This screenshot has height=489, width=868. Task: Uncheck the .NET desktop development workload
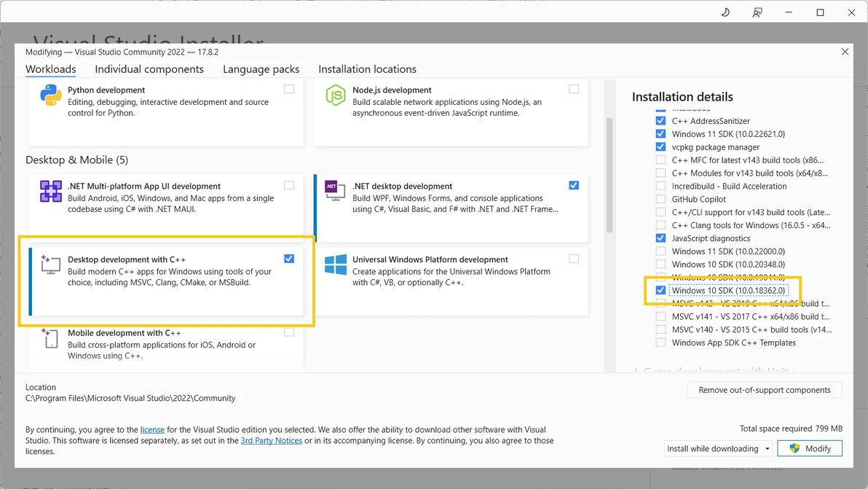click(574, 186)
